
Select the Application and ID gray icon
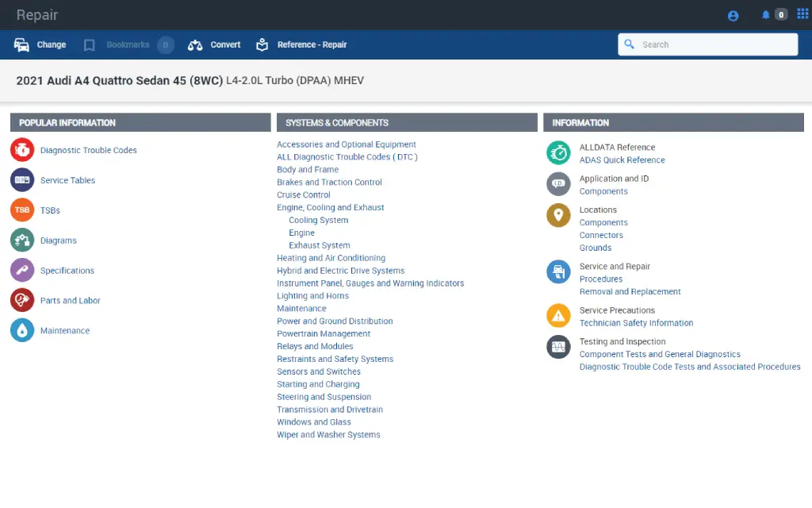click(558, 184)
